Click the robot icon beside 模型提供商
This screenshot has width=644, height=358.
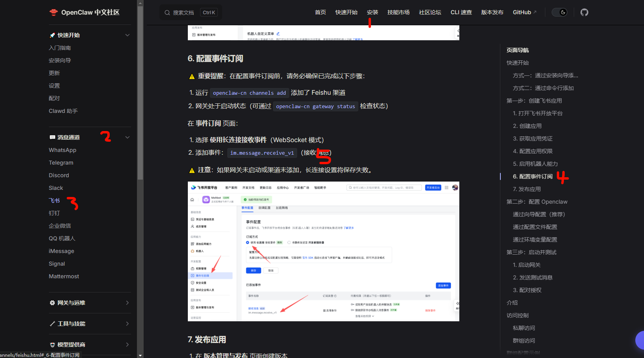(52, 344)
